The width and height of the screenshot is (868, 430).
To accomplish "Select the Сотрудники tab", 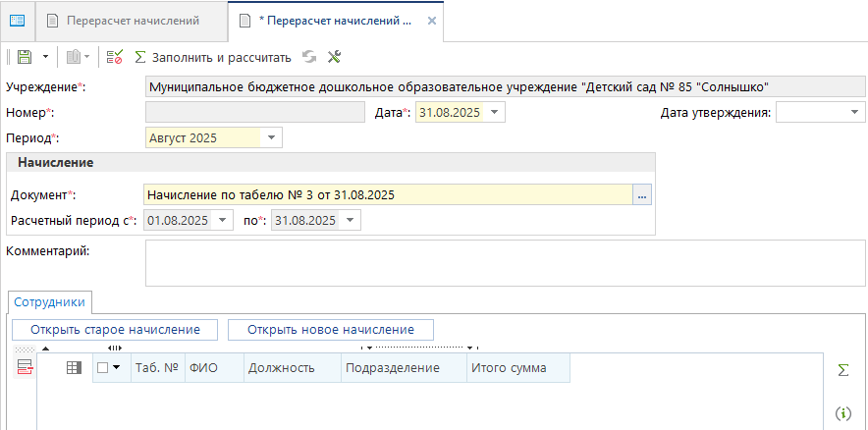I will [50, 302].
